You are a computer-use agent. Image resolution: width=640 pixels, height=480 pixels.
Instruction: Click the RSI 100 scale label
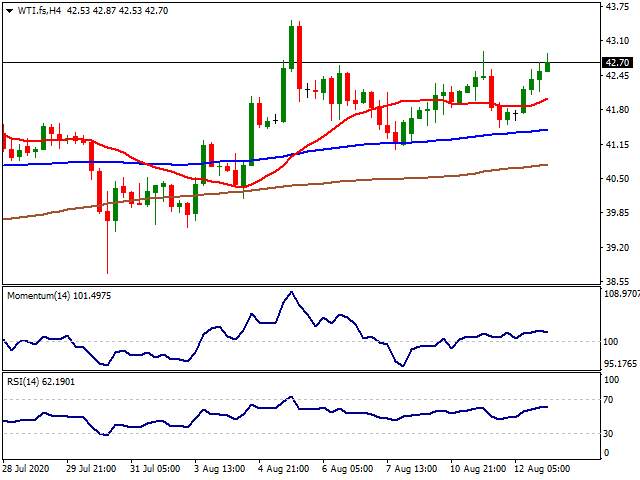point(611,380)
